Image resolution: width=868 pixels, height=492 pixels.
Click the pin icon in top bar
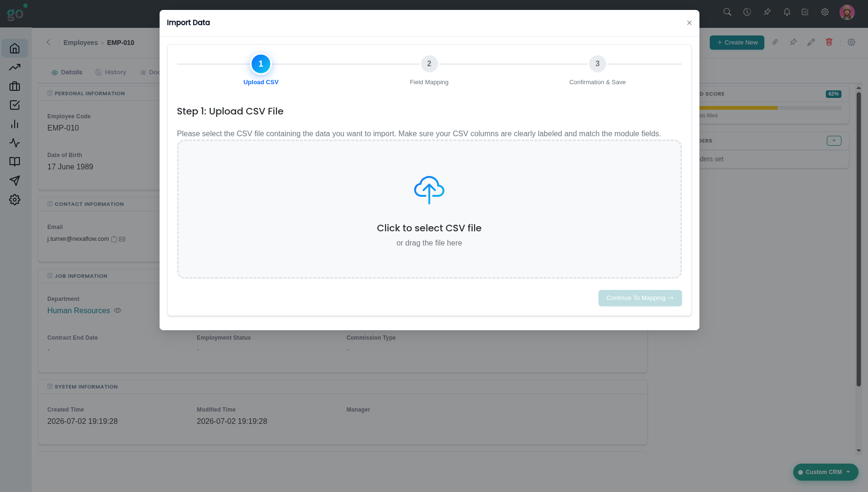pyautogui.click(x=767, y=12)
